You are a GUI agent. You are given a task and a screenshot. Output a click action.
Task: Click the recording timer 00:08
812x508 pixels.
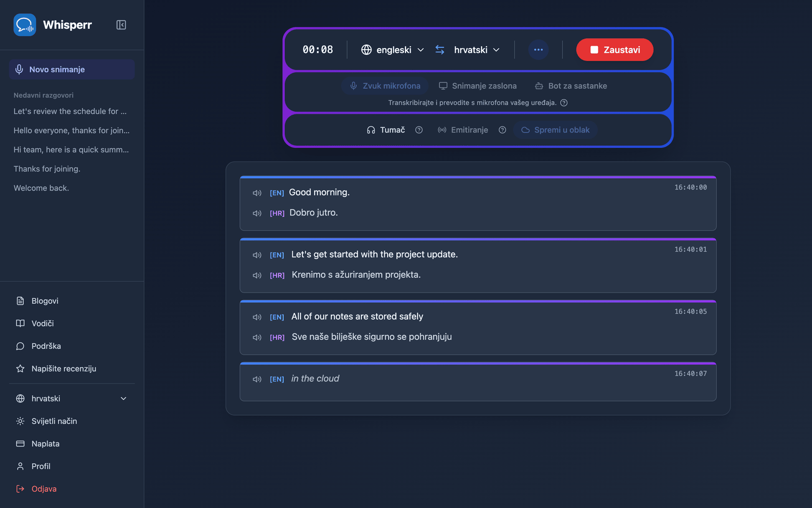pos(318,50)
